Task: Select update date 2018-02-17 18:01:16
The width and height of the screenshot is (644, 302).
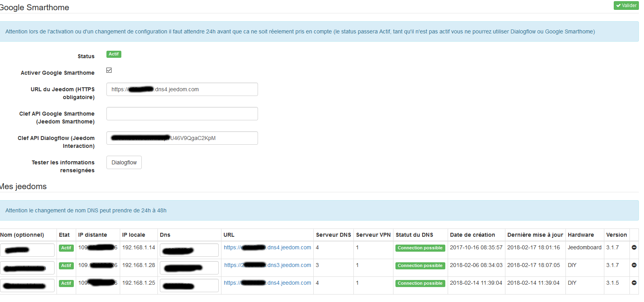Action: [x=534, y=247]
